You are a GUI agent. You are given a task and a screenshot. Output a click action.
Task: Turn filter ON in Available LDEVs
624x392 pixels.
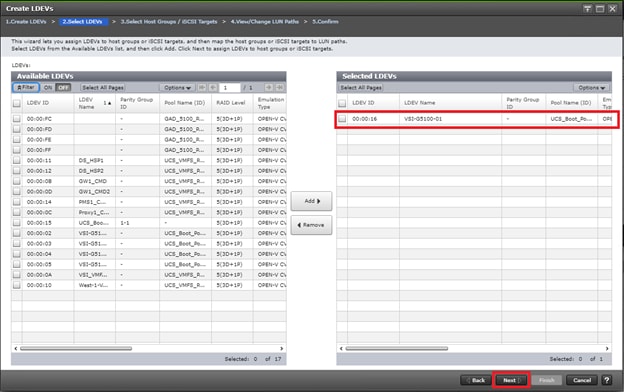[x=48, y=87]
